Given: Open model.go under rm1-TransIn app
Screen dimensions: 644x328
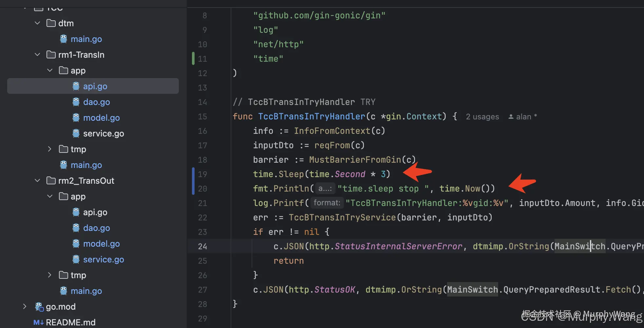Looking at the screenshot, I should click(x=101, y=118).
